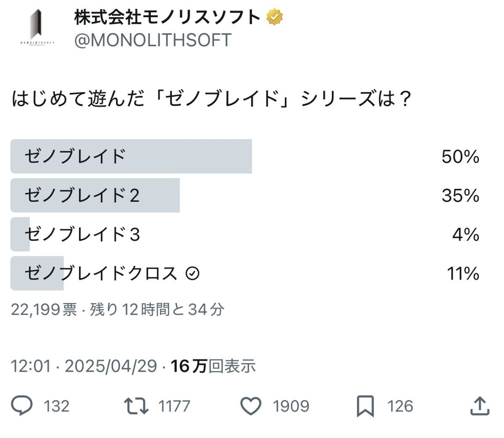
Task: View the 16万回表示 view count
Action: (213, 366)
